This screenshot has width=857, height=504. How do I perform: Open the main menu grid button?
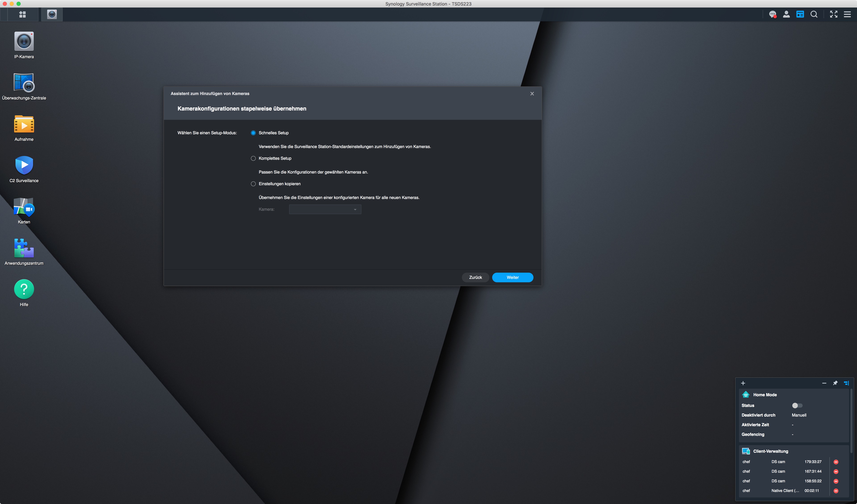(22, 14)
